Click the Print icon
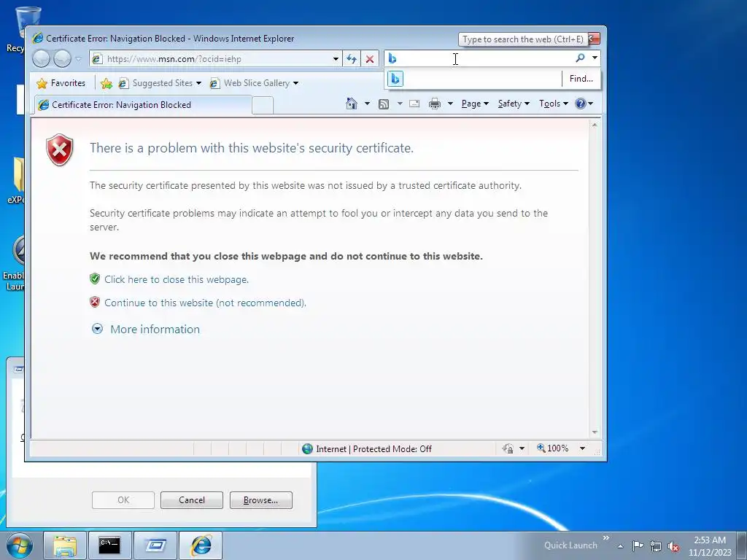 pyautogui.click(x=435, y=104)
